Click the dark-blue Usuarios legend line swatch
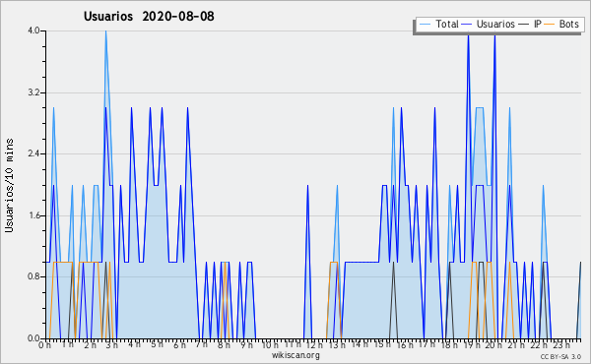Image resolution: width=591 pixels, height=364 pixels. (467, 25)
